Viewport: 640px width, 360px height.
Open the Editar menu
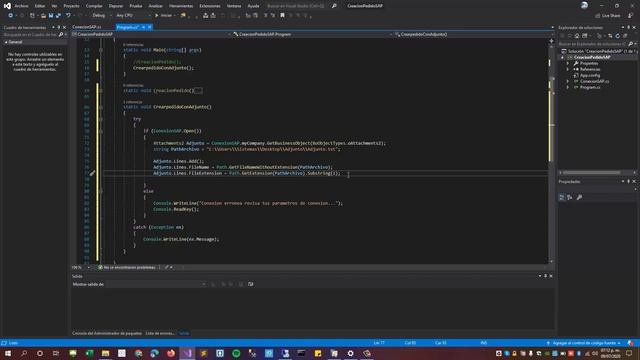[x=40, y=6]
